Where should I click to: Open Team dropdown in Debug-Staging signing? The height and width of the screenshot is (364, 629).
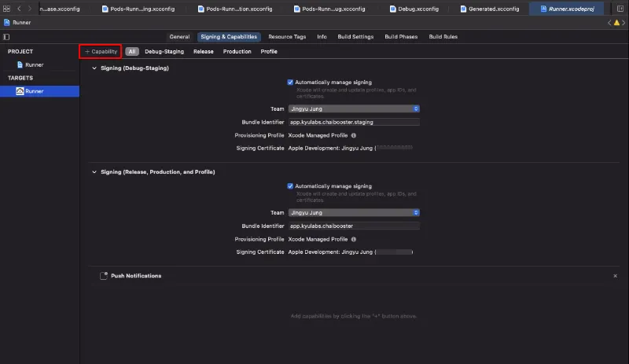click(354, 108)
